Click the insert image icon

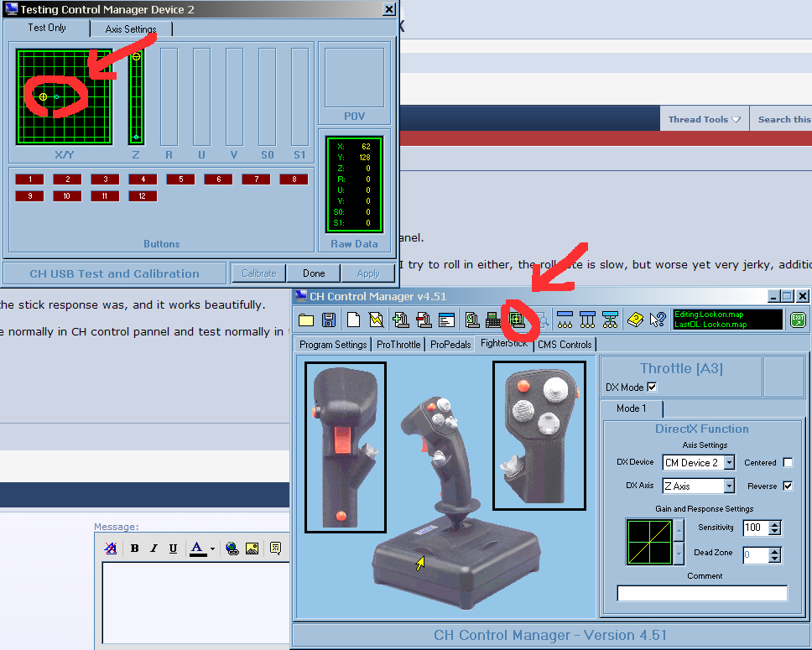pos(252,548)
